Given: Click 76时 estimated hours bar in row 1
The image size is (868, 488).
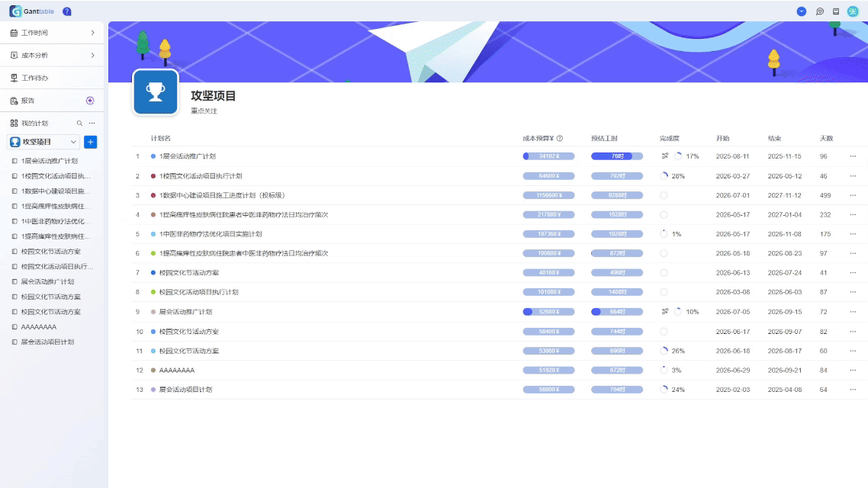Looking at the screenshot, I should pyautogui.click(x=617, y=156).
